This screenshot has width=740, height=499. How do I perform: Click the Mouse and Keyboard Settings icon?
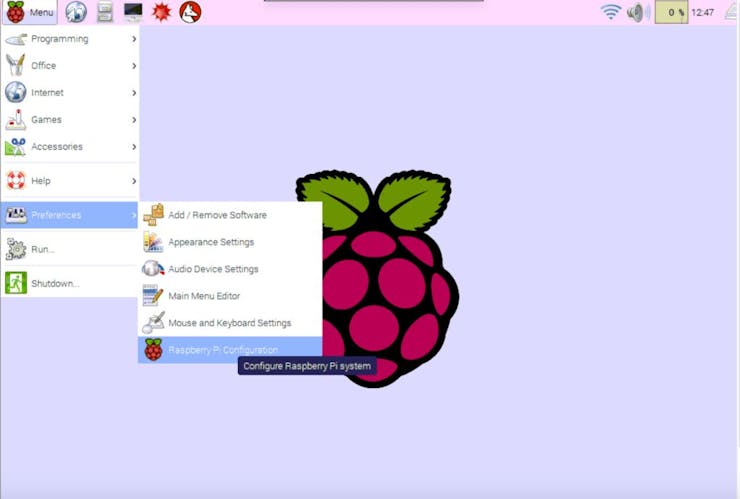click(153, 323)
